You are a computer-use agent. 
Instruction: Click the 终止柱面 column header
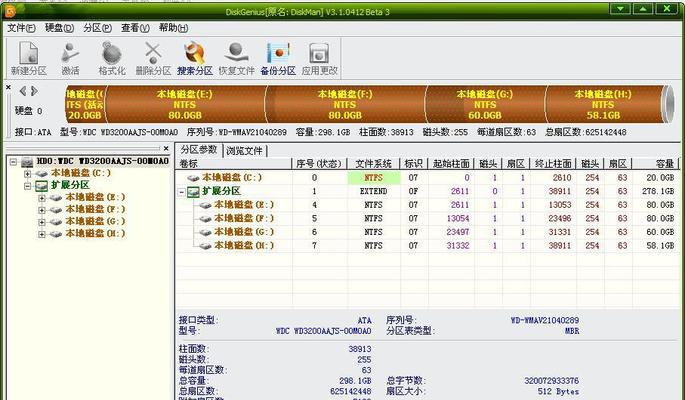[553, 164]
